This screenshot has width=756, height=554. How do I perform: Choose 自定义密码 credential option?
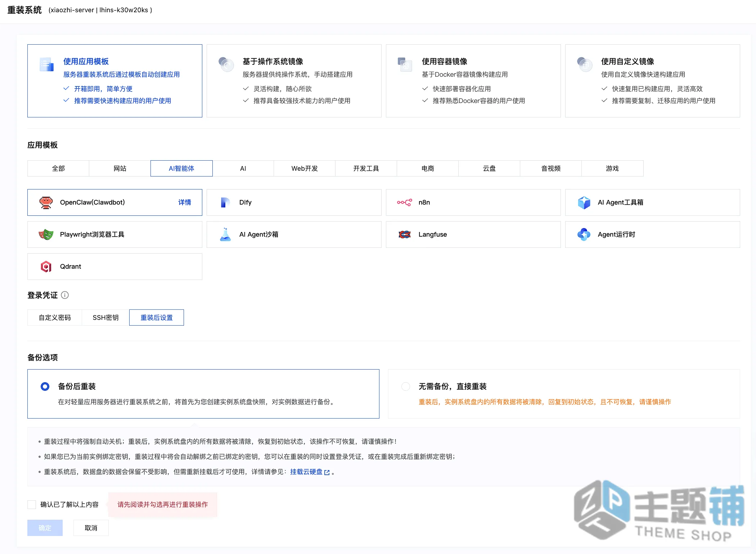(x=55, y=318)
